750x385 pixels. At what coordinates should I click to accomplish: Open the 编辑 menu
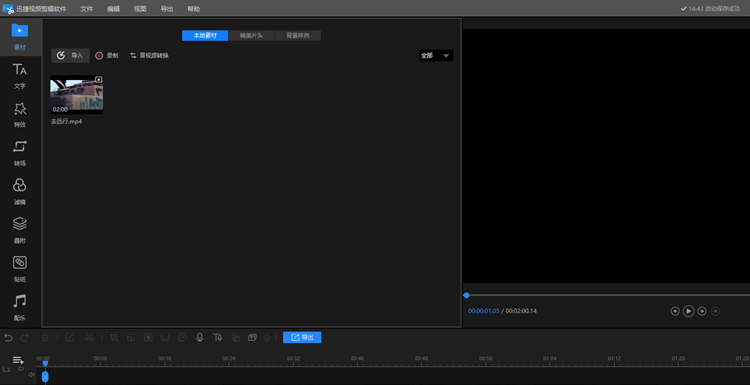(x=113, y=9)
